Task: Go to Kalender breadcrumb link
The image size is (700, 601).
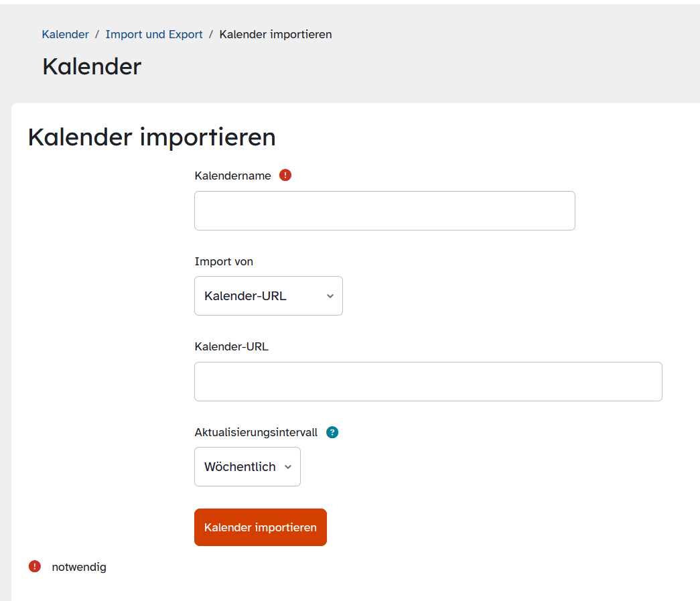Action: pos(65,34)
